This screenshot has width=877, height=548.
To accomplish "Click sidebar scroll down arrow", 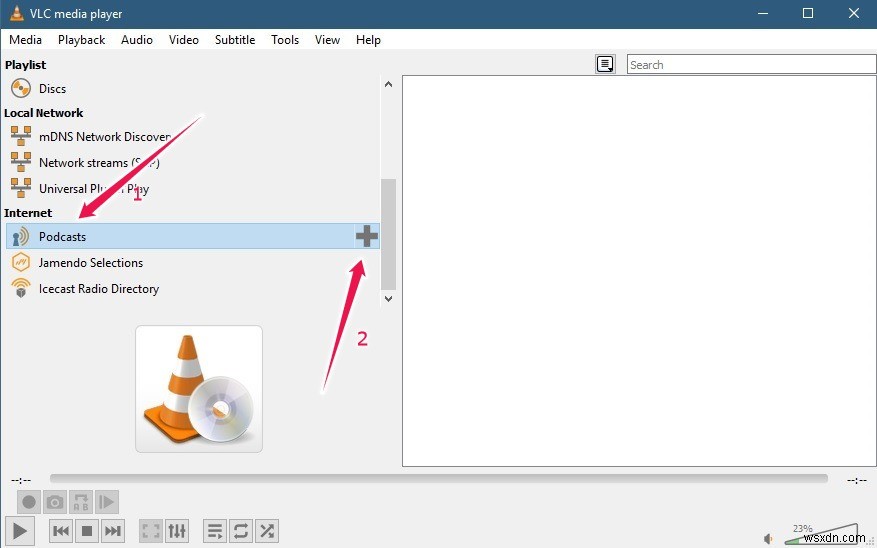I will [x=388, y=299].
